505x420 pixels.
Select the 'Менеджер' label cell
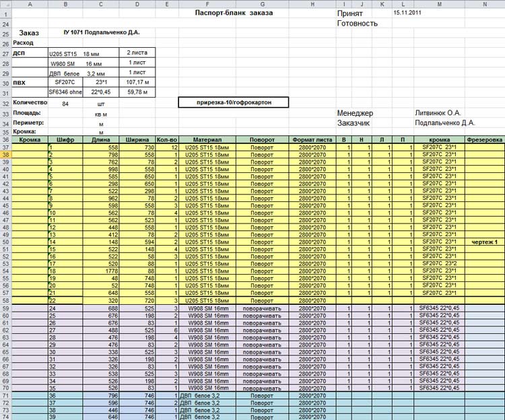tap(355, 113)
